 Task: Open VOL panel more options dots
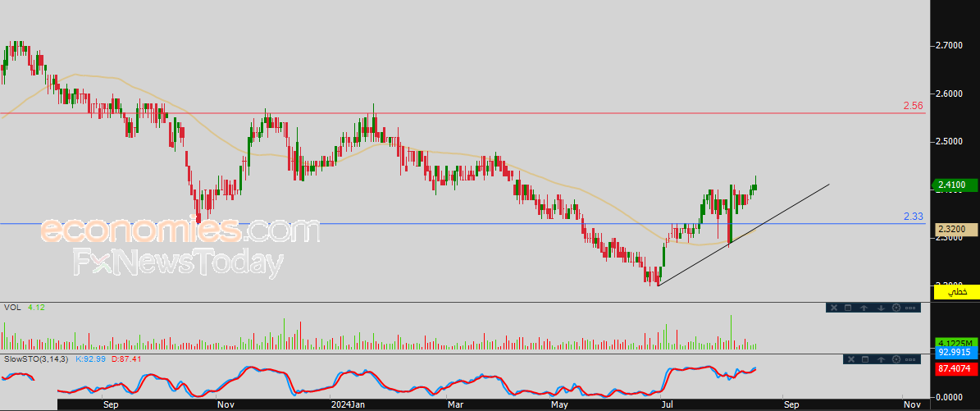coord(910,308)
